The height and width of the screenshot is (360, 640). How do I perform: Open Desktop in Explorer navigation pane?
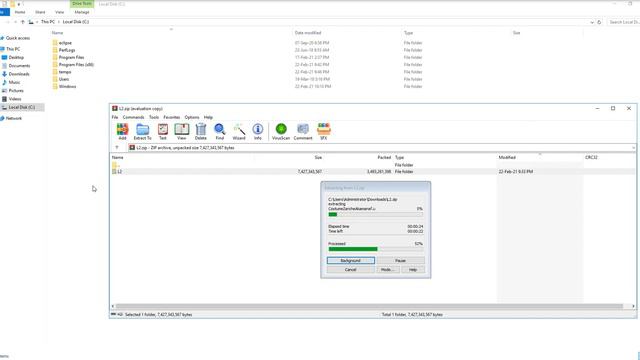coord(16,58)
